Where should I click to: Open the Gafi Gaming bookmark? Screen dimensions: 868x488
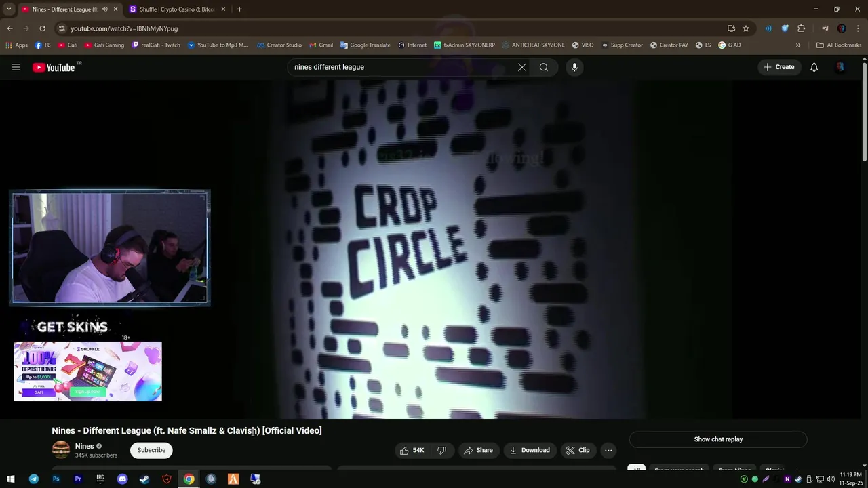(x=104, y=45)
